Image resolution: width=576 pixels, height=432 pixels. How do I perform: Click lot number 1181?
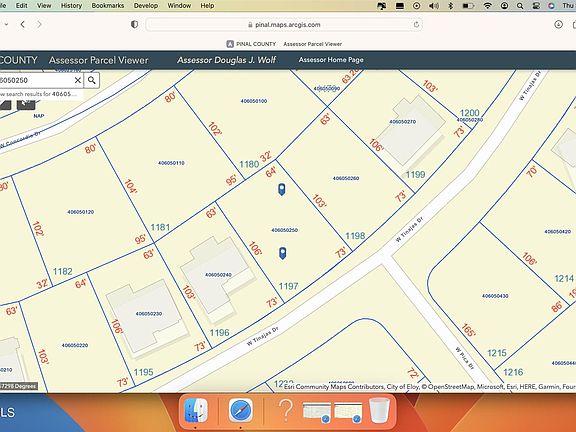point(160,227)
